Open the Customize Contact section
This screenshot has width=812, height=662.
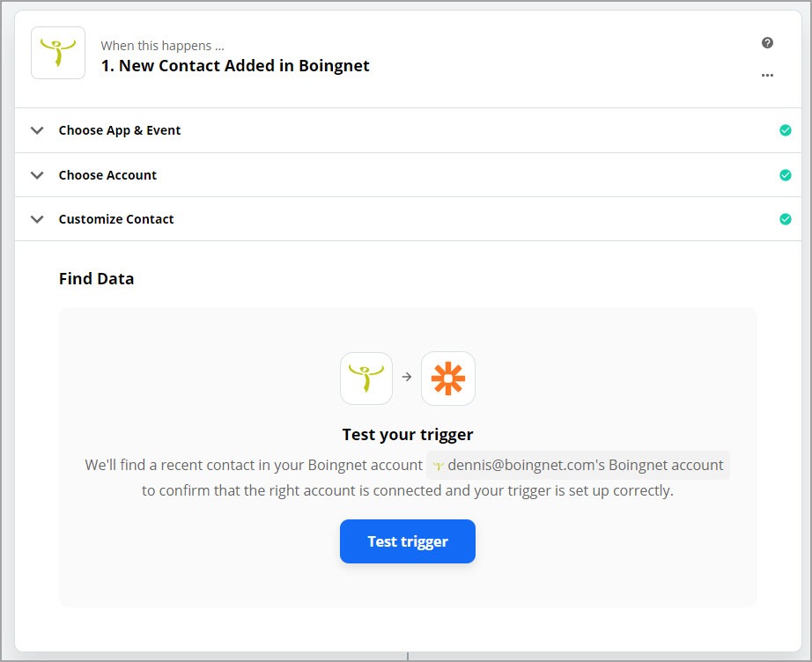click(408, 219)
